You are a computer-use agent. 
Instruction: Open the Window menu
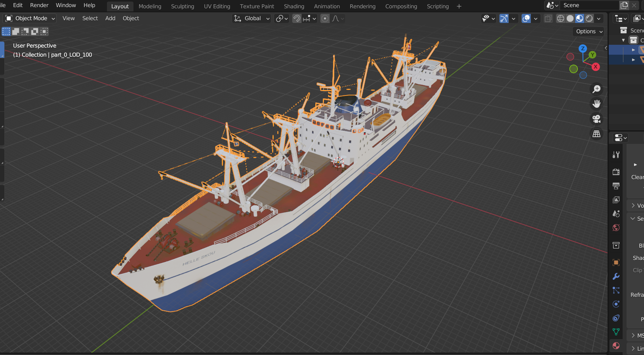tap(66, 5)
